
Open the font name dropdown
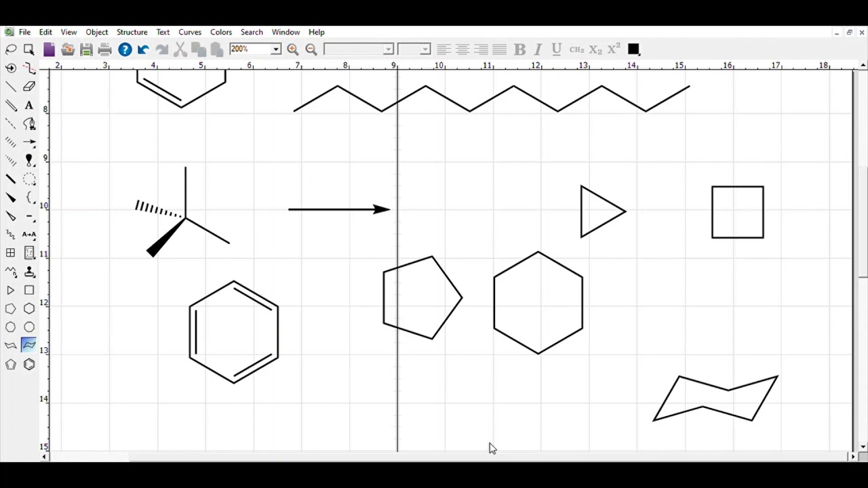(389, 49)
